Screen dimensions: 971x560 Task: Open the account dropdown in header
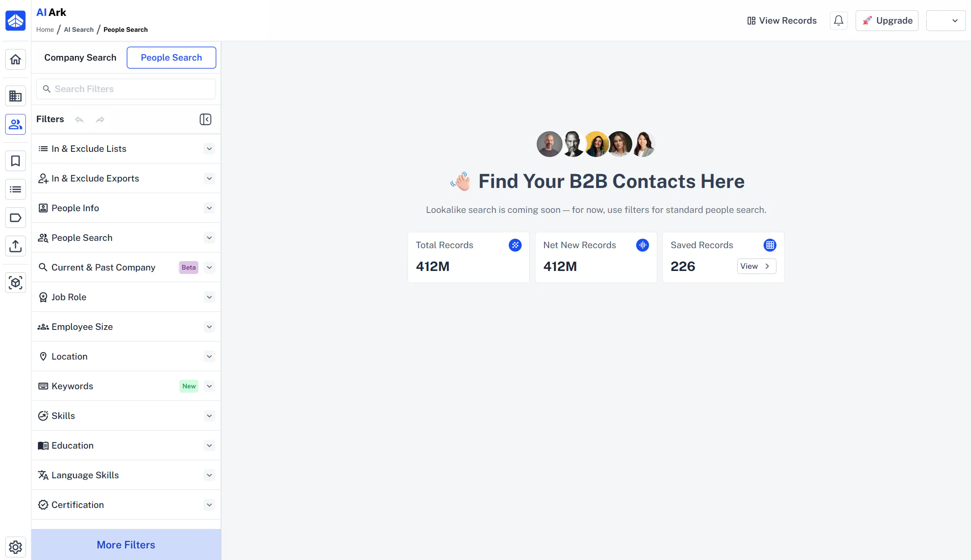[x=946, y=21]
